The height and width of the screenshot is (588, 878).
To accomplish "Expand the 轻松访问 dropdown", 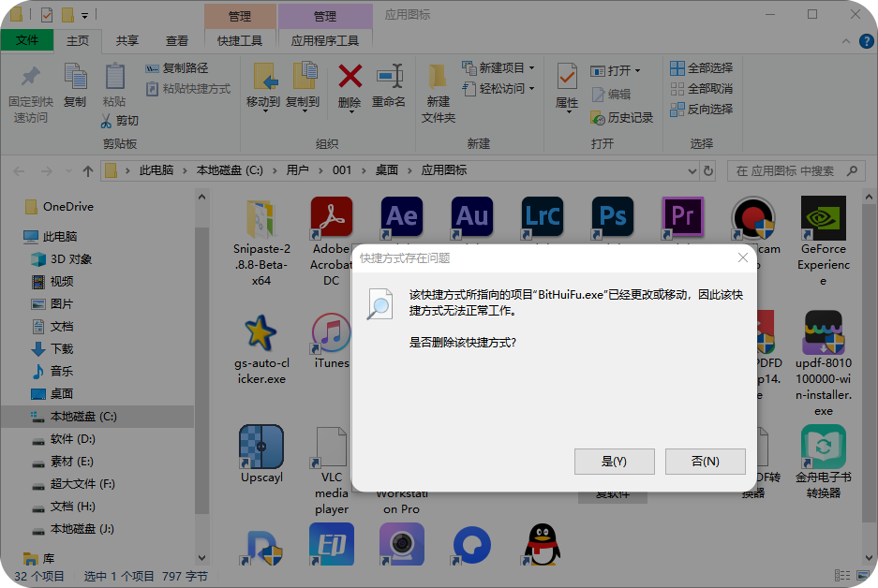I will click(531, 88).
